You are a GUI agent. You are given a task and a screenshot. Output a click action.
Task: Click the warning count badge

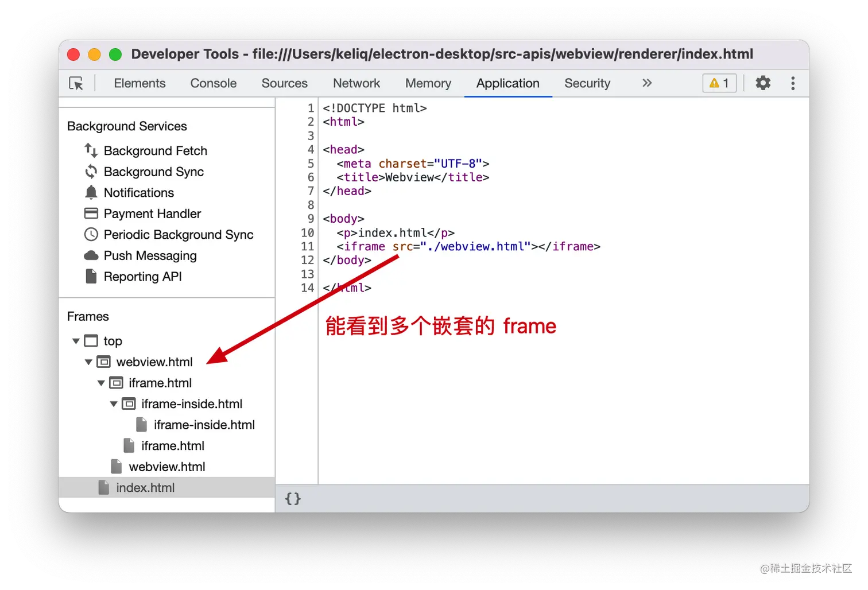pos(719,83)
